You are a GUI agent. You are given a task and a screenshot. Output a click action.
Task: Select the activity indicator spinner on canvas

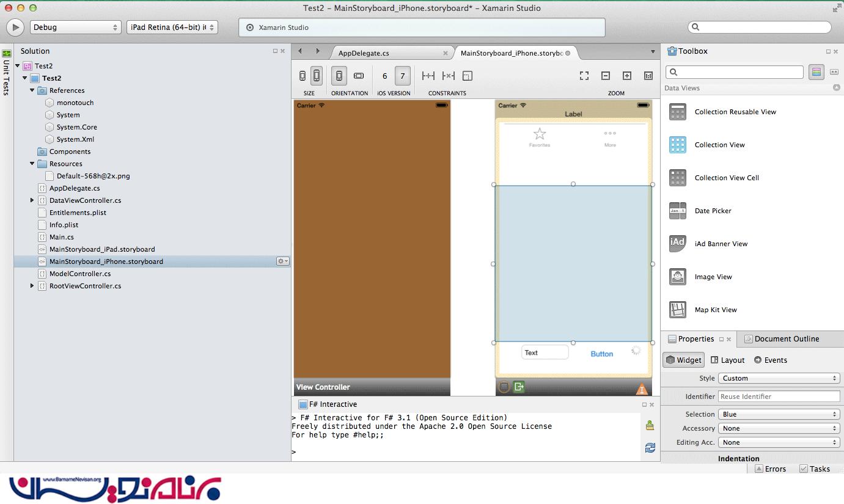[636, 350]
